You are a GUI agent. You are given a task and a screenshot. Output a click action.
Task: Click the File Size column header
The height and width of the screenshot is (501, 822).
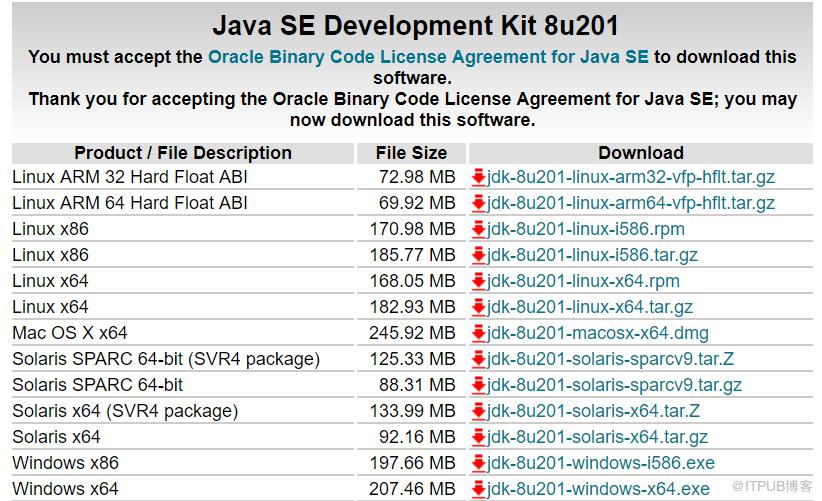pyautogui.click(x=412, y=153)
